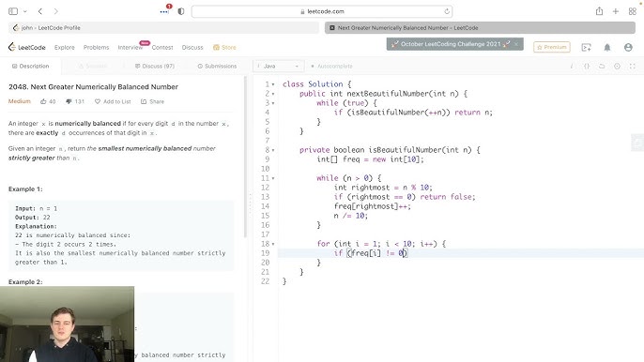Click the reload page icon

pos(447,11)
